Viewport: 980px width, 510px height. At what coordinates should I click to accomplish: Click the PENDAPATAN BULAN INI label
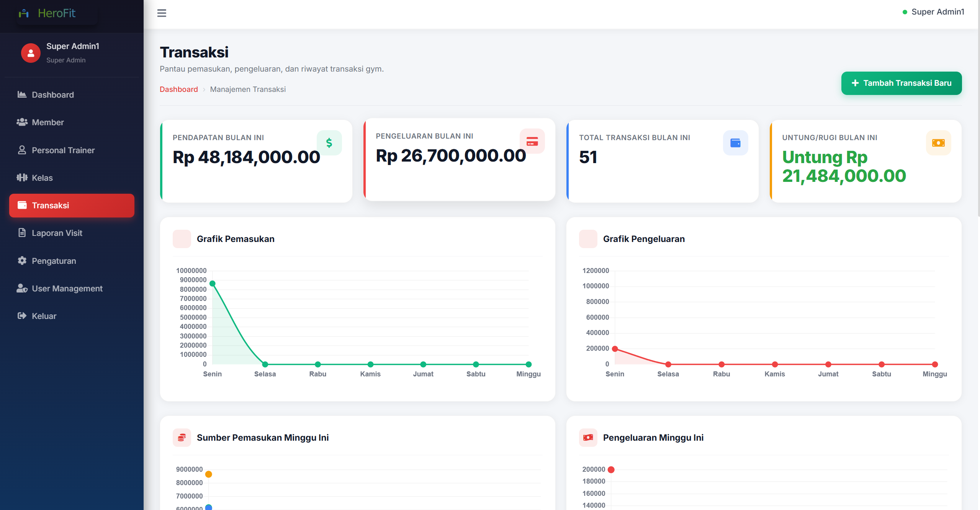(x=218, y=137)
